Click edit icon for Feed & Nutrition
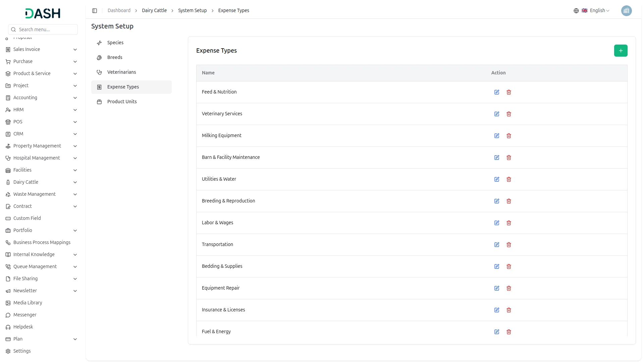644x362 pixels. (497, 92)
